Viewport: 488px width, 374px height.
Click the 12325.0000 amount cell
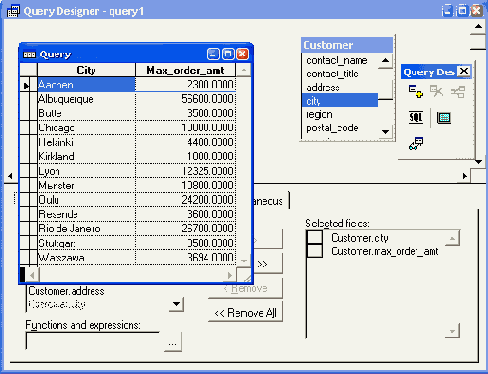point(185,171)
